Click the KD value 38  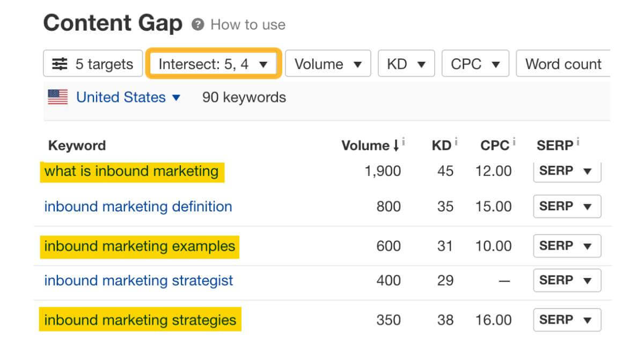point(445,320)
